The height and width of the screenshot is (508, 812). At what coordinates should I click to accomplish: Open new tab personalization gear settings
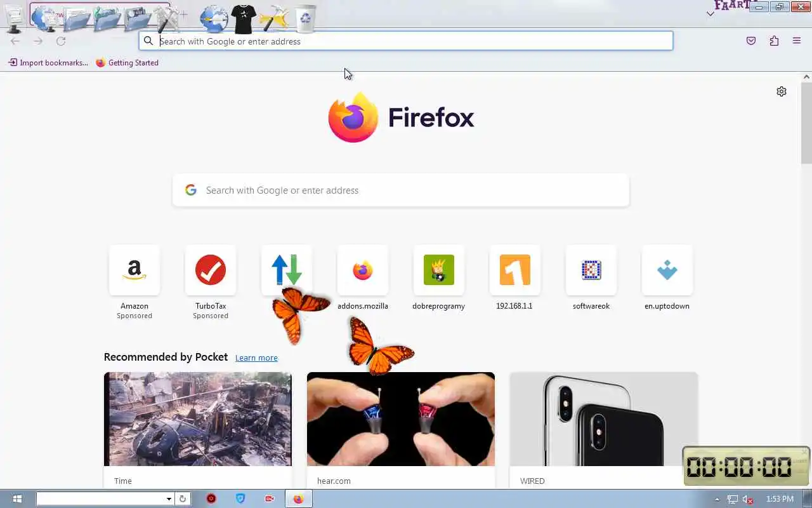point(782,91)
